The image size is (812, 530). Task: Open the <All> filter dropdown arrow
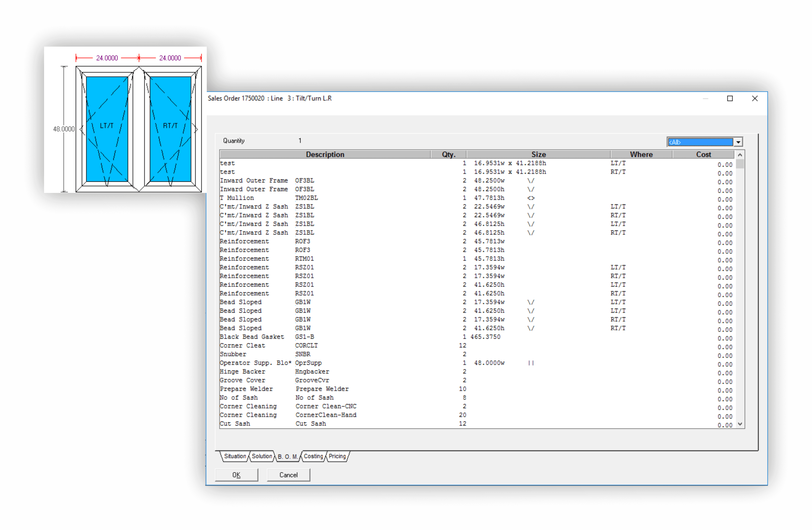(x=738, y=142)
